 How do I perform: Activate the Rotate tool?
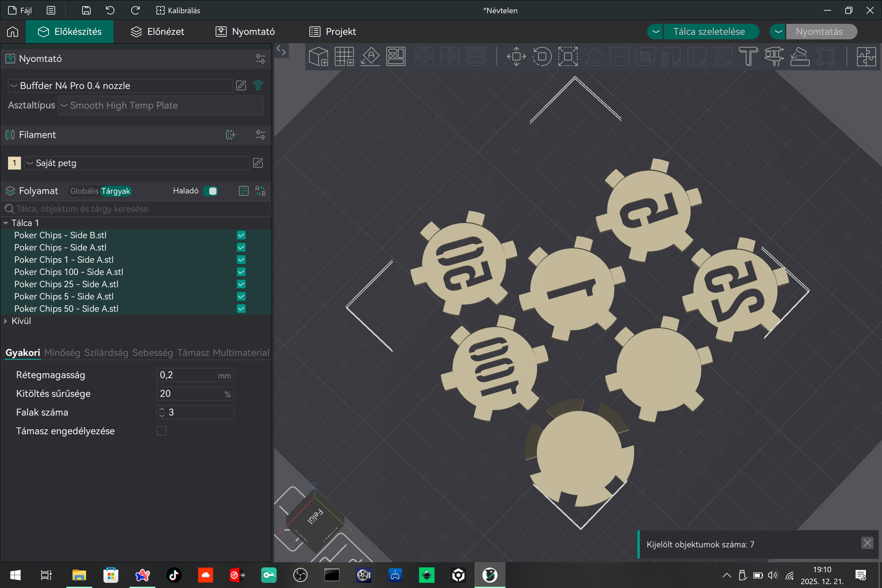click(542, 57)
